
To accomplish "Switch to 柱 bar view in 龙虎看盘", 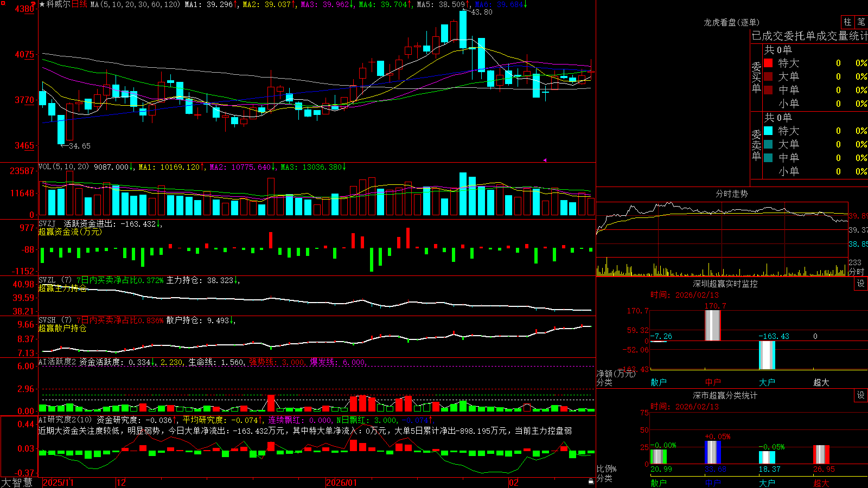I will click(x=847, y=22).
